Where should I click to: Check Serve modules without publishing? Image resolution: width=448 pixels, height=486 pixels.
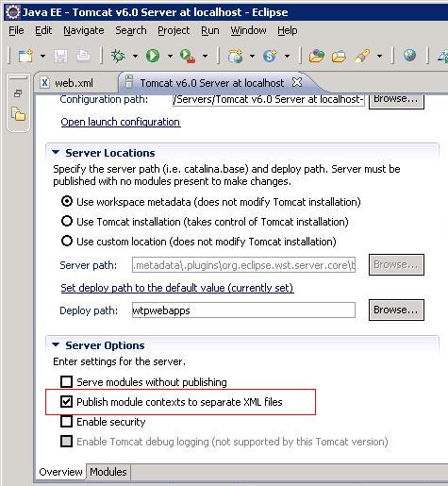pos(66,381)
